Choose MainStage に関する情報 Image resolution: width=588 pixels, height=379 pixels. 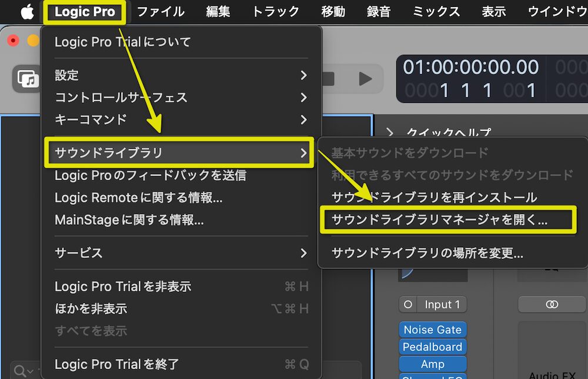click(182, 220)
